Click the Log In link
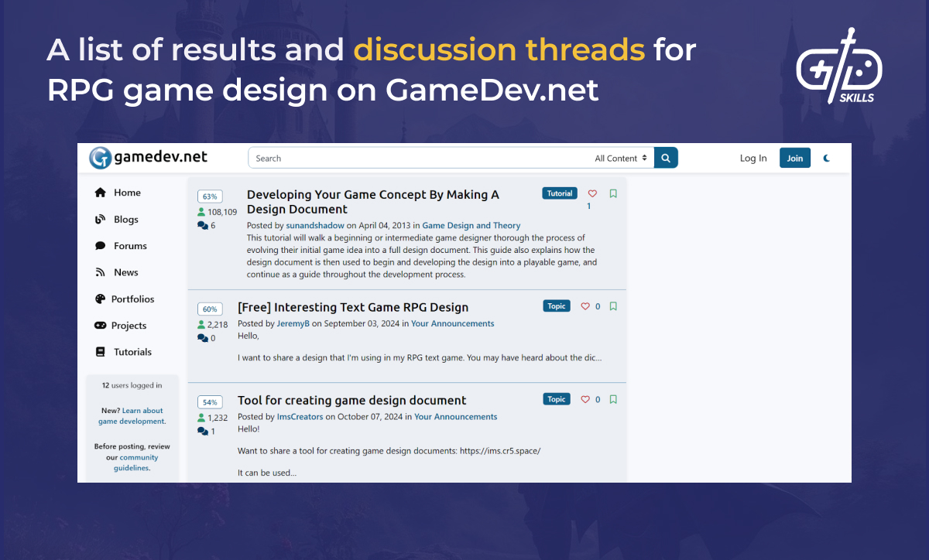This screenshot has width=929, height=560. pyautogui.click(x=753, y=158)
